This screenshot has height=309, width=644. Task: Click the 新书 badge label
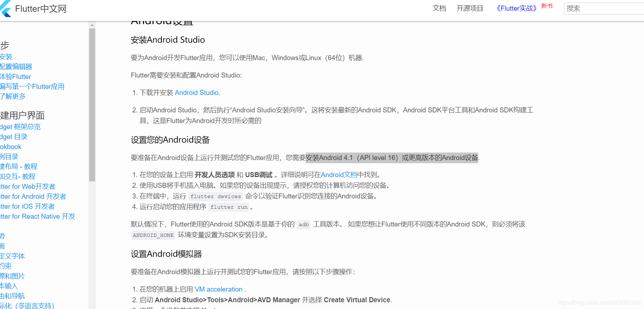547,6
